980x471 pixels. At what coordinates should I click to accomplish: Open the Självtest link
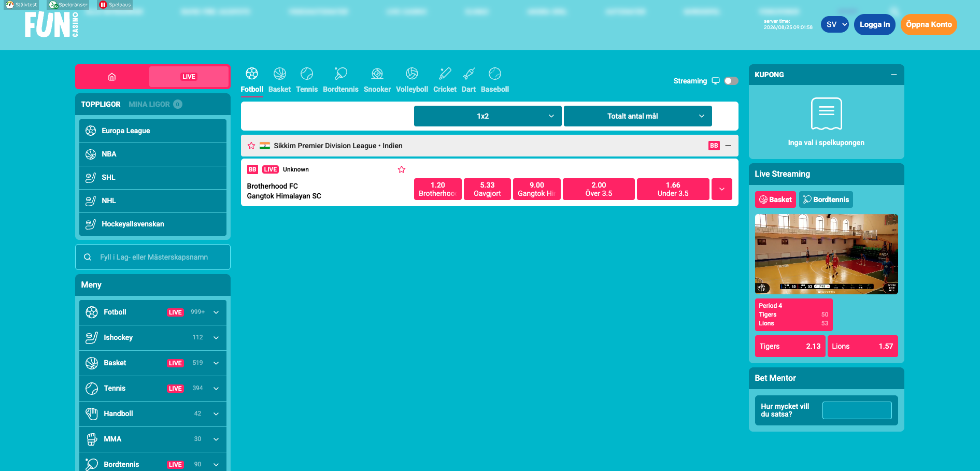tap(22, 5)
